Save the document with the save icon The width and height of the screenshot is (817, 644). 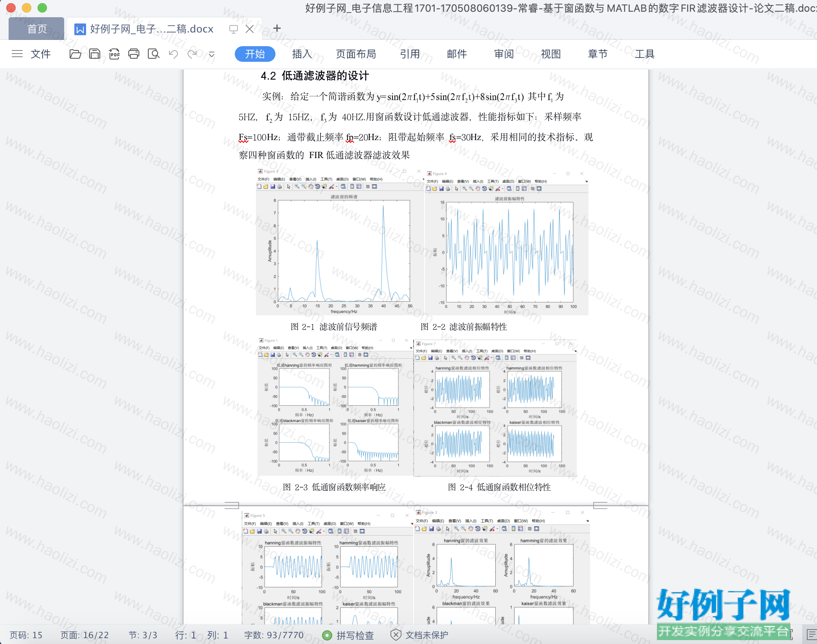coord(95,54)
